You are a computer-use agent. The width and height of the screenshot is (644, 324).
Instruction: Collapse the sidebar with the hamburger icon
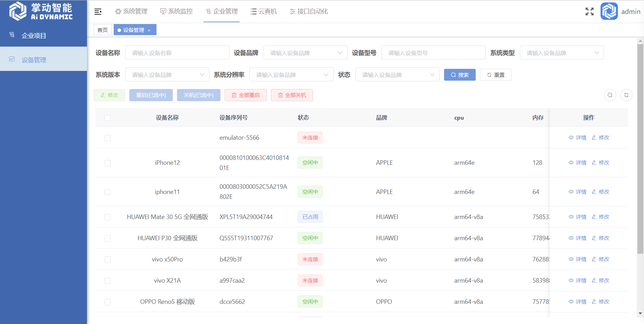(x=98, y=11)
